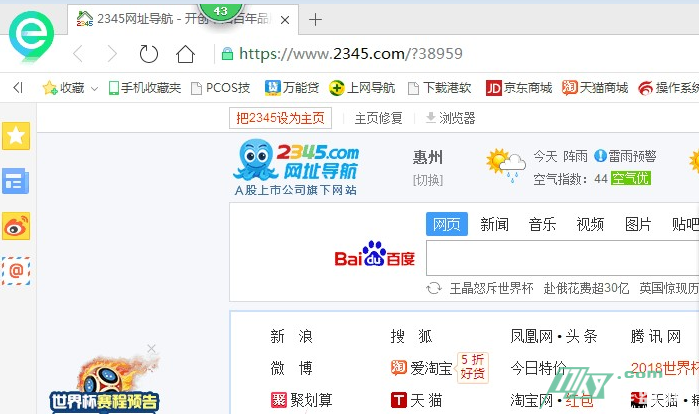Open a new tab with plus button
Viewport: 699px width, 414px height.
click(x=315, y=20)
